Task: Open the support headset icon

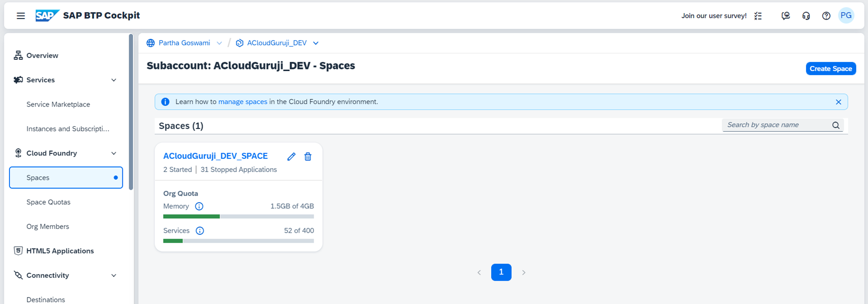Action: (806, 16)
